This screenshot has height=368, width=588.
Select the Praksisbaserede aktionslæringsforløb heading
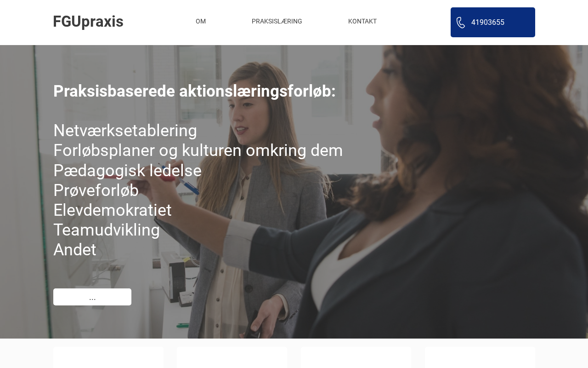click(194, 91)
